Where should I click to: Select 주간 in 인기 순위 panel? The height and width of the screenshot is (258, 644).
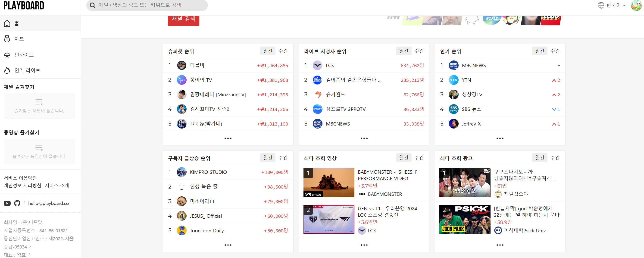pyautogui.click(x=555, y=51)
